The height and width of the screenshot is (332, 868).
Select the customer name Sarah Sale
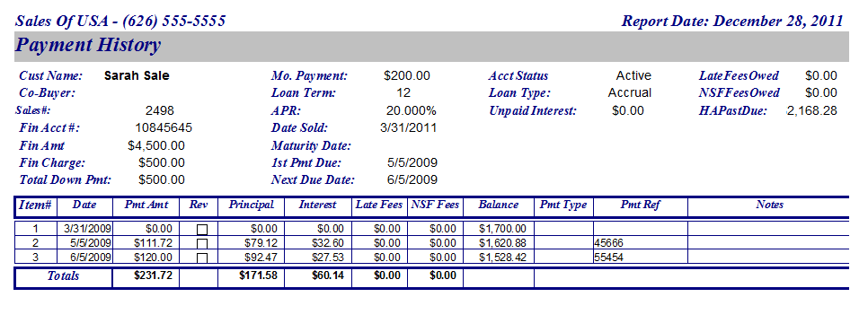point(137,75)
